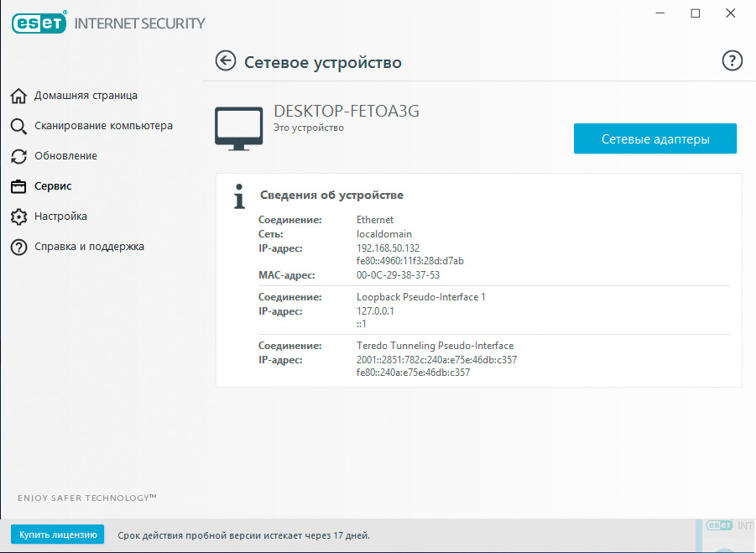Image resolution: width=756 pixels, height=553 pixels.
Task: Click the MAC address 00-0C-29-38-37-53
Action: pos(398,275)
